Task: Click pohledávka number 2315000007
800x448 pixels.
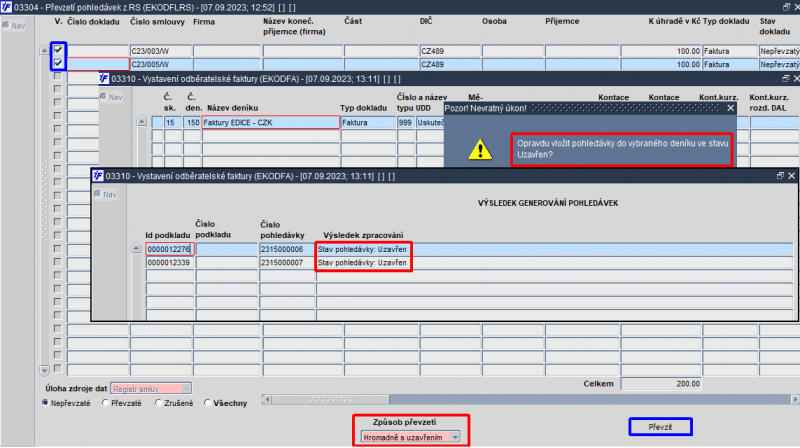Action: point(286,262)
